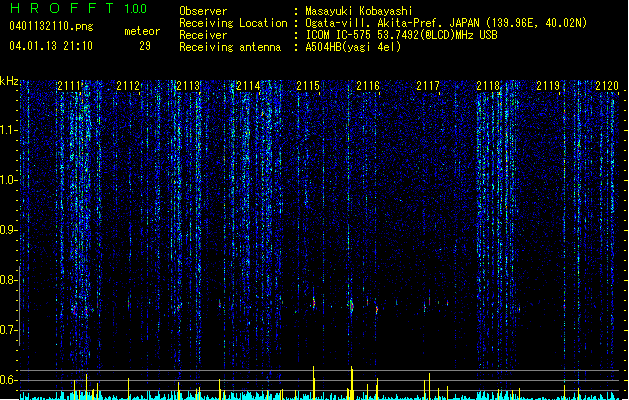The height and width of the screenshot is (400, 629).
Task: Click the 2119 time marker
Action: [548, 86]
